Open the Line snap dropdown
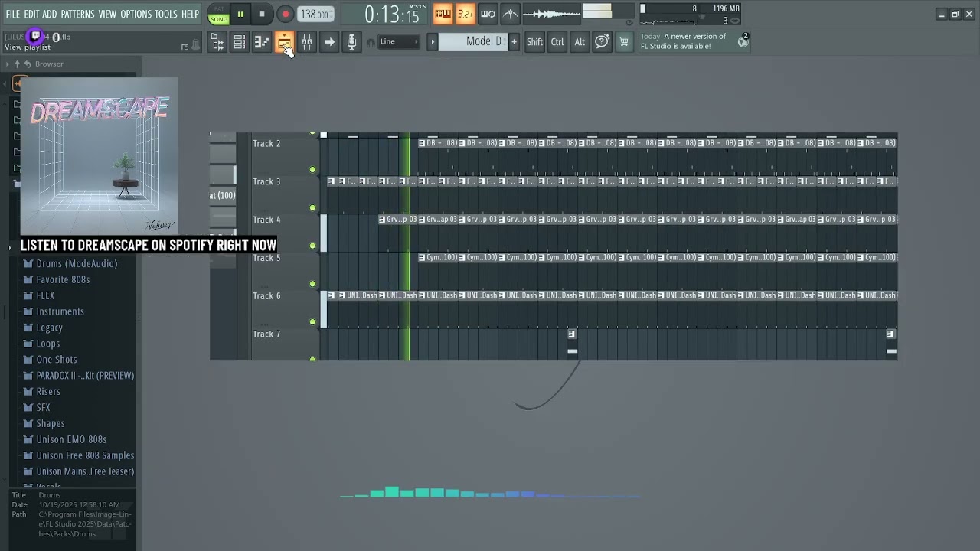Viewport: 980px width, 551px height. (399, 42)
